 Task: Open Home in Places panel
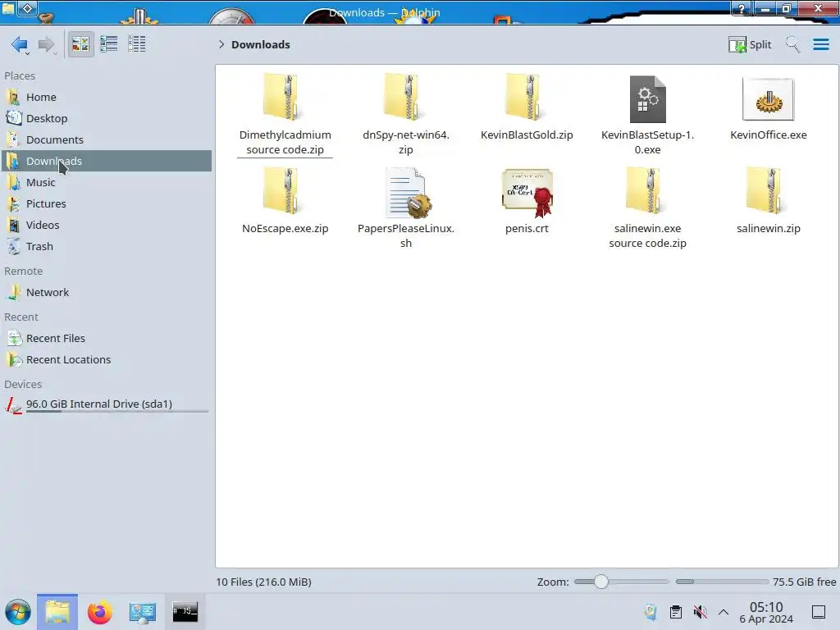(x=106, y=97)
